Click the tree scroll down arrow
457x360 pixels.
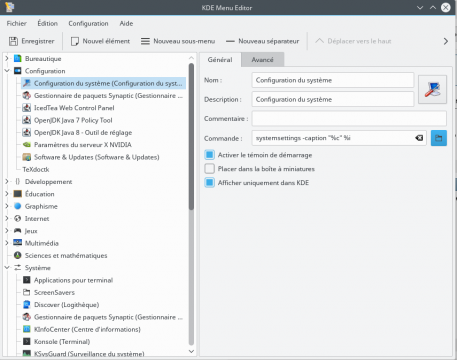pyautogui.click(x=191, y=351)
